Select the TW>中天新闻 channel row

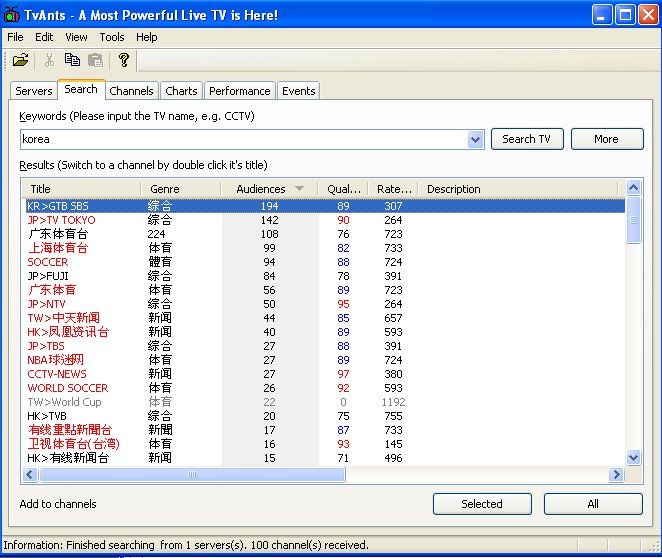(x=325, y=318)
